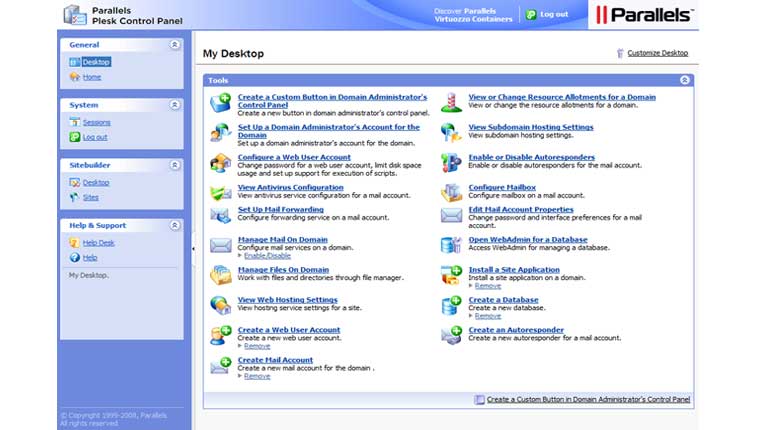Open the Configure Mailbox link
This screenshot has height=430, width=780.
point(502,187)
